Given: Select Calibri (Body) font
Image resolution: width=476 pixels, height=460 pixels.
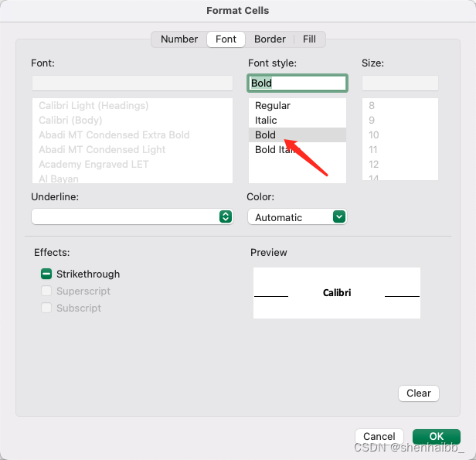Looking at the screenshot, I should coord(132,121).
